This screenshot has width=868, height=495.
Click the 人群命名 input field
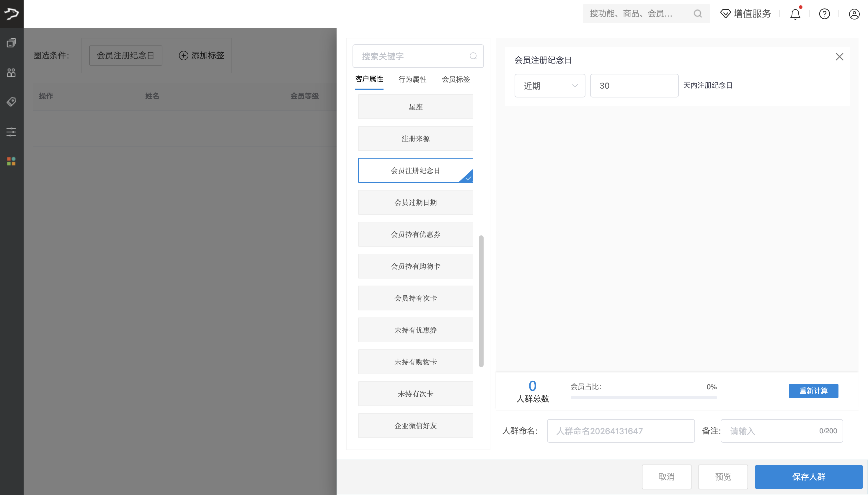620,430
